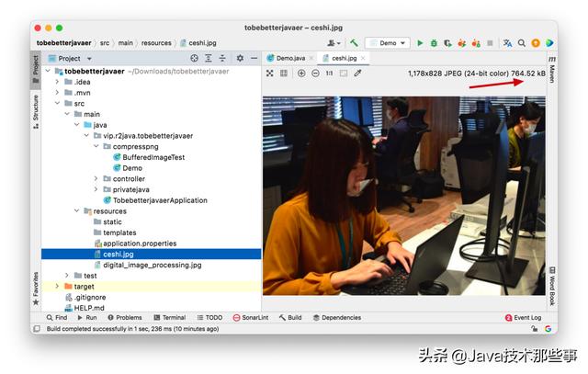Click the locate-in-project target icon
This screenshot has height=374, width=588.
click(x=194, y=58)
